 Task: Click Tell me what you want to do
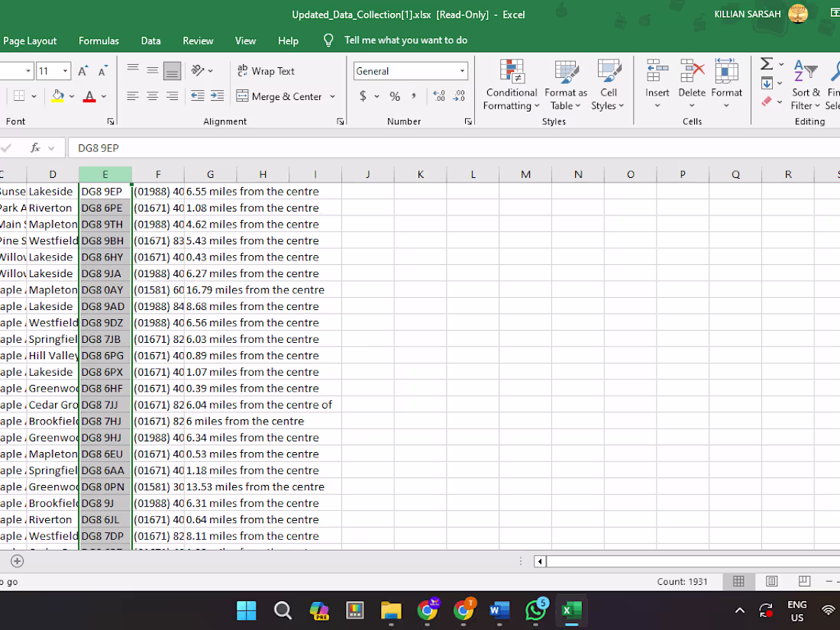pyautogui.click(x=405, y=40)
